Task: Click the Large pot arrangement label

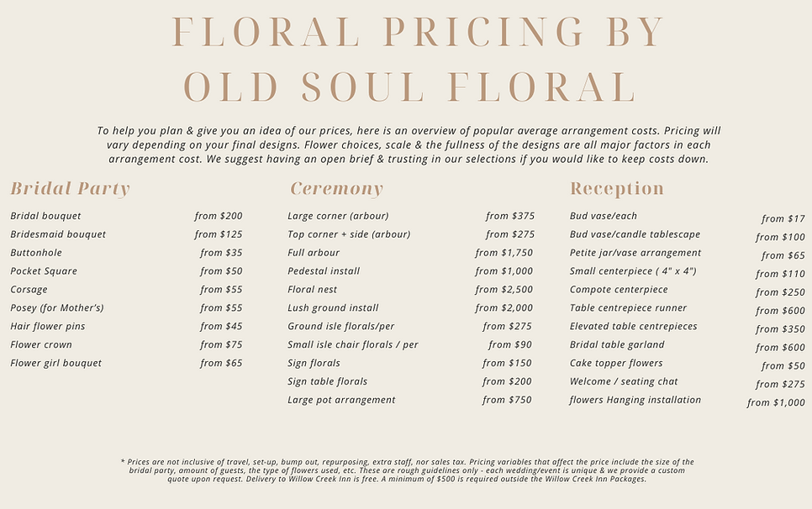Action: (x=341, y=400)
